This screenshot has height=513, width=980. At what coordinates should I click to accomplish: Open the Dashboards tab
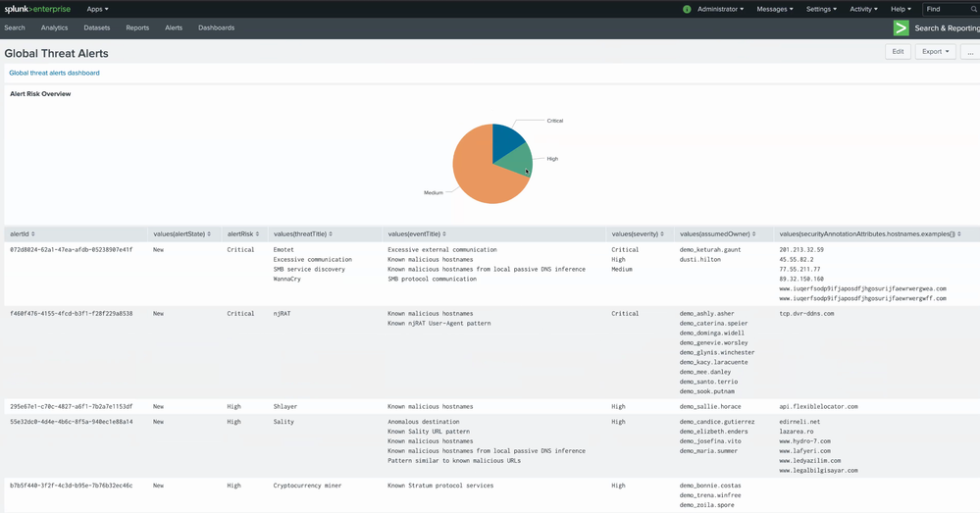(x=216, y=28)
